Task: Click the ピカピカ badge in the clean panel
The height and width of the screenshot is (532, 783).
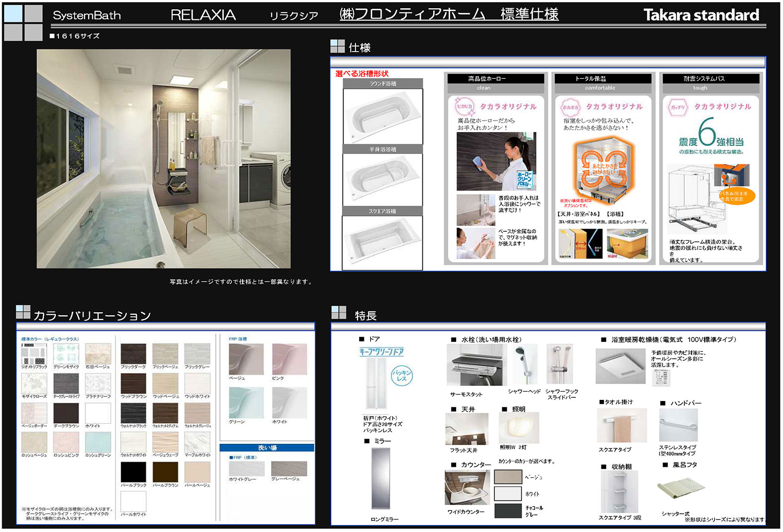Action: pos(464,107)
